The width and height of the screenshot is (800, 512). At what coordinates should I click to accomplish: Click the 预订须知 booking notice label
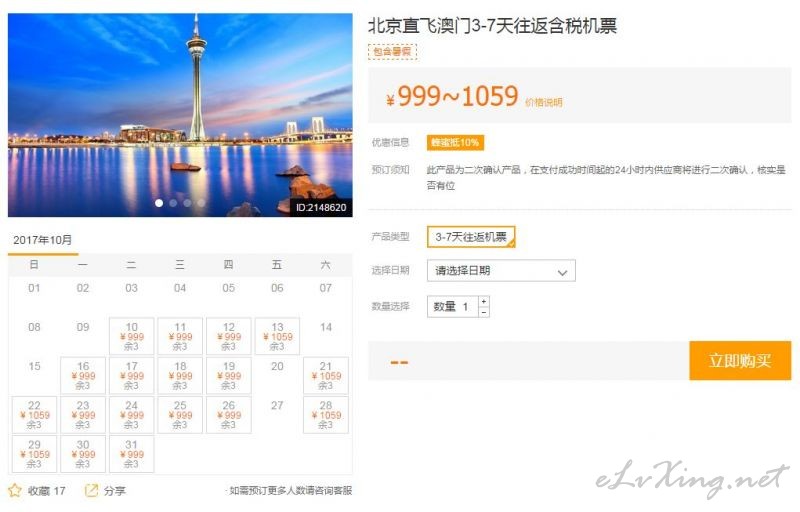tap(390, 170)
